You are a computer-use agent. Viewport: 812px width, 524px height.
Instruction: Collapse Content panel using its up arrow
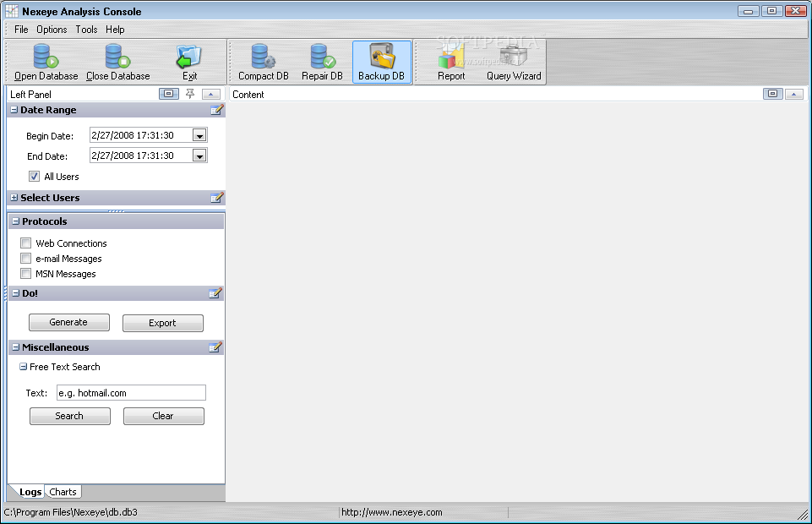coord(794,94)
